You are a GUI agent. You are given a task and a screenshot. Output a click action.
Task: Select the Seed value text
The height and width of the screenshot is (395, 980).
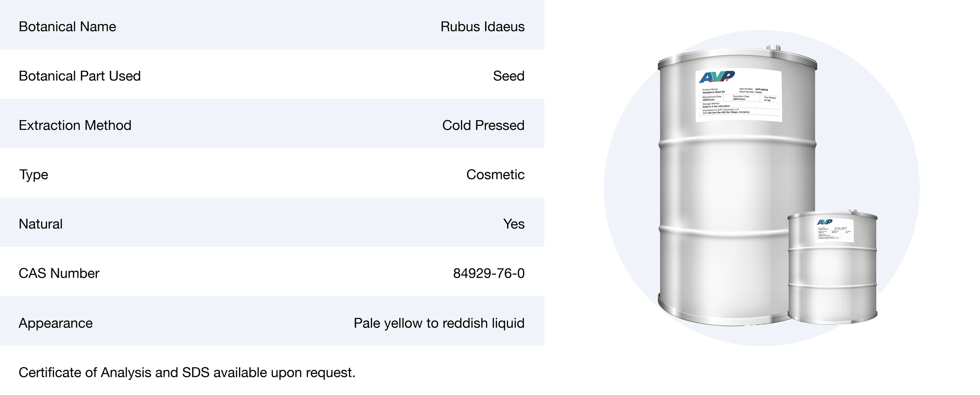(x=508, y=76)
